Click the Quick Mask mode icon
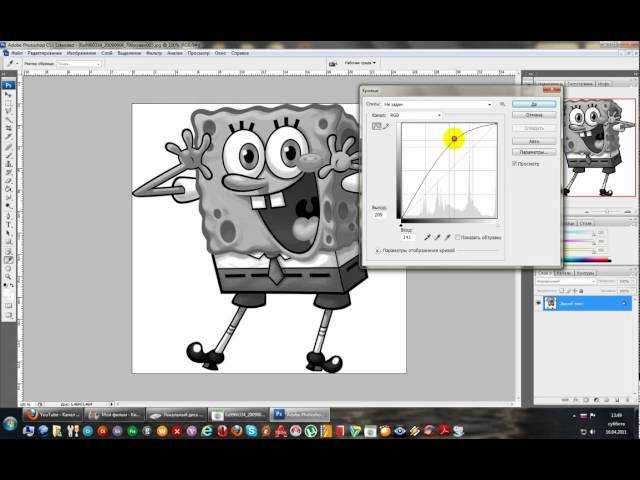640x480 pixels. click(8, 306)
